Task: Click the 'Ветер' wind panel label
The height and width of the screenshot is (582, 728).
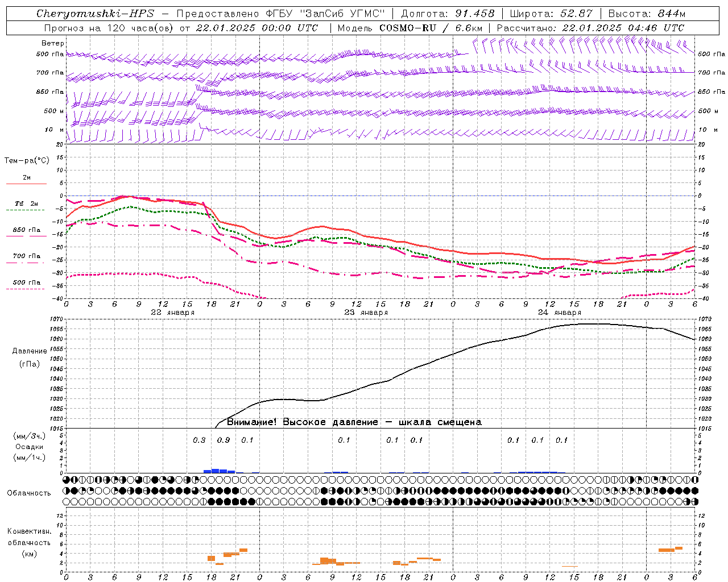Action: click(x=53, y=43)
